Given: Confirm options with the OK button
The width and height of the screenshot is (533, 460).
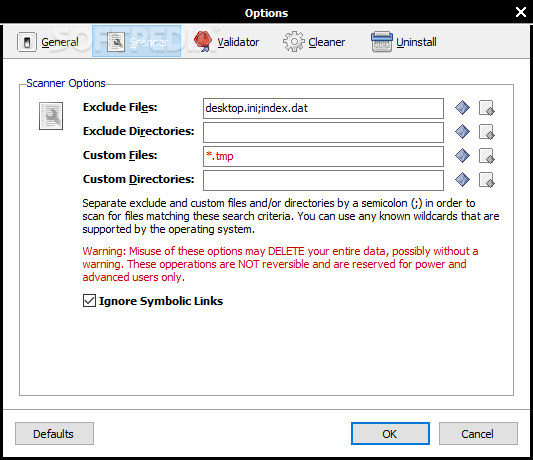Looking at the screenshot, I should [x=390, y=433].
